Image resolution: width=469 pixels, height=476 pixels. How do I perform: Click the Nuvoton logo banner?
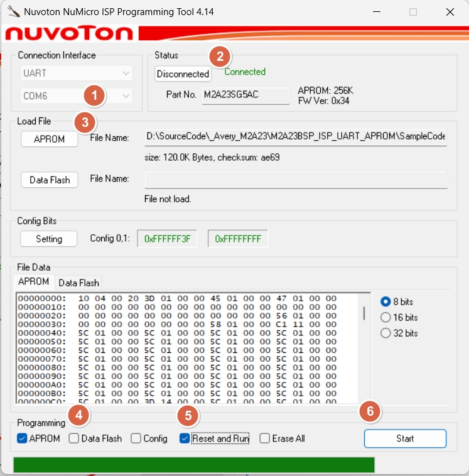[x=69, y=33]
